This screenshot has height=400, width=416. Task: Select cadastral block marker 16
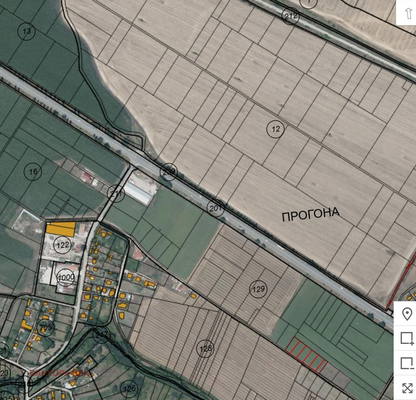[33, 172]
